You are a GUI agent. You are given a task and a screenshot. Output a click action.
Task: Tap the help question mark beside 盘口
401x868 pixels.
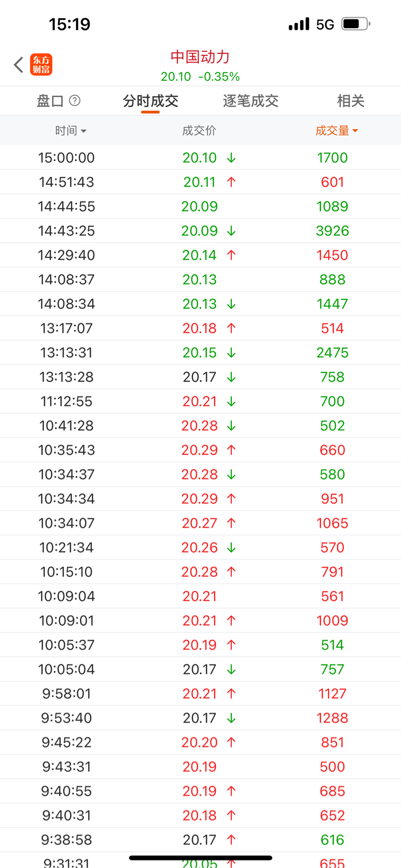75,100
